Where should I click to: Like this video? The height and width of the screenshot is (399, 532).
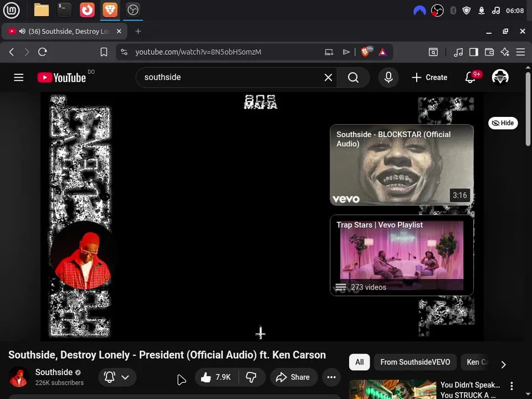pyautogui.click(x=216, y=377)
